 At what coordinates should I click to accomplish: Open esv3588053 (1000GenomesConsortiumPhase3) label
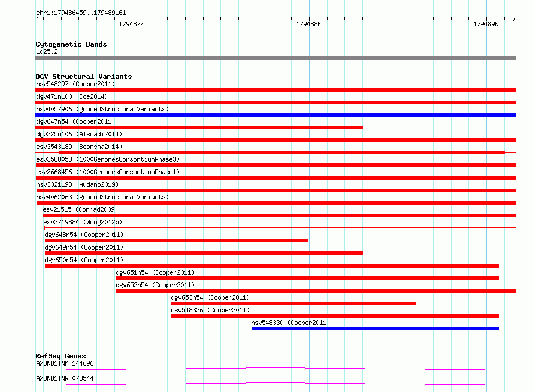point(108,159)
